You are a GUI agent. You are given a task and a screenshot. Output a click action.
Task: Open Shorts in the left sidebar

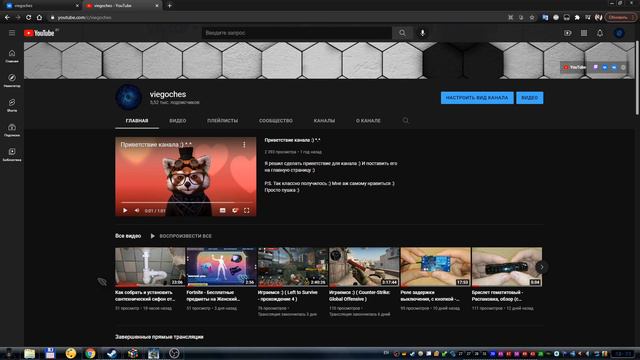(12, 105)
